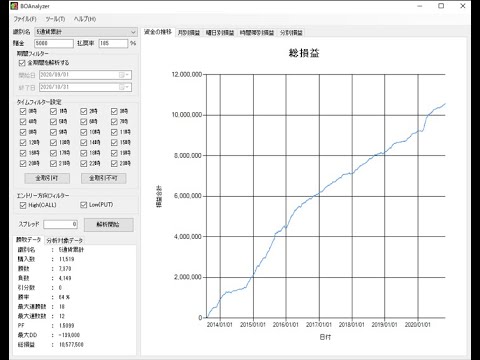Toggle the 19時 time filter checkbox

pos(114,153)
